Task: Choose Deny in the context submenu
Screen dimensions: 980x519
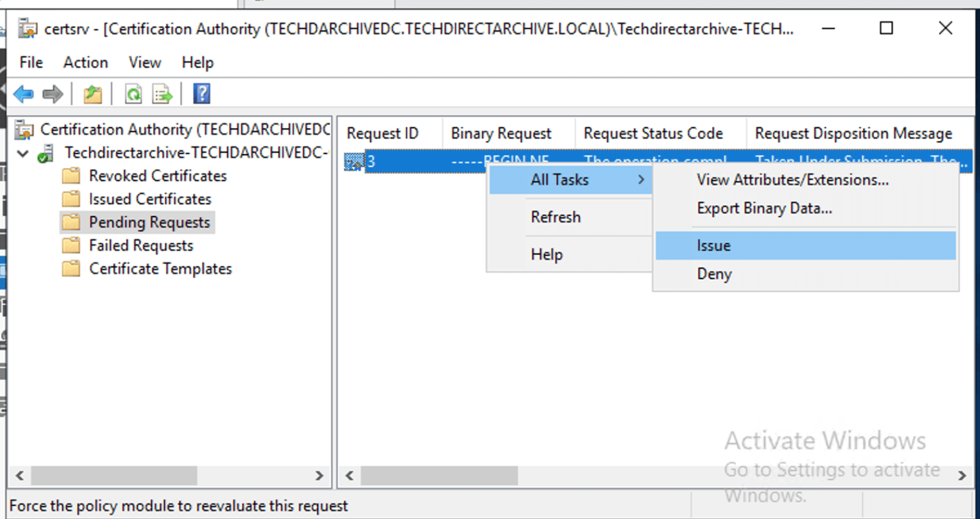Action: (x=714, y=274)
